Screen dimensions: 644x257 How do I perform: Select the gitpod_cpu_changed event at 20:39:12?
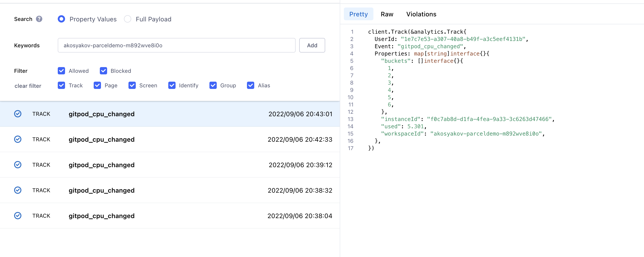pos(170,165)
